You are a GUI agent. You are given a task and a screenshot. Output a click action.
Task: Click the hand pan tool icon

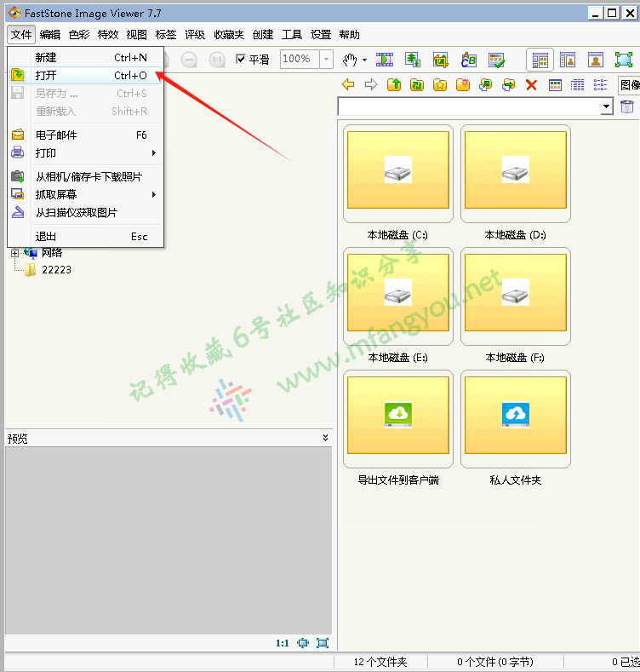point(349,60)
